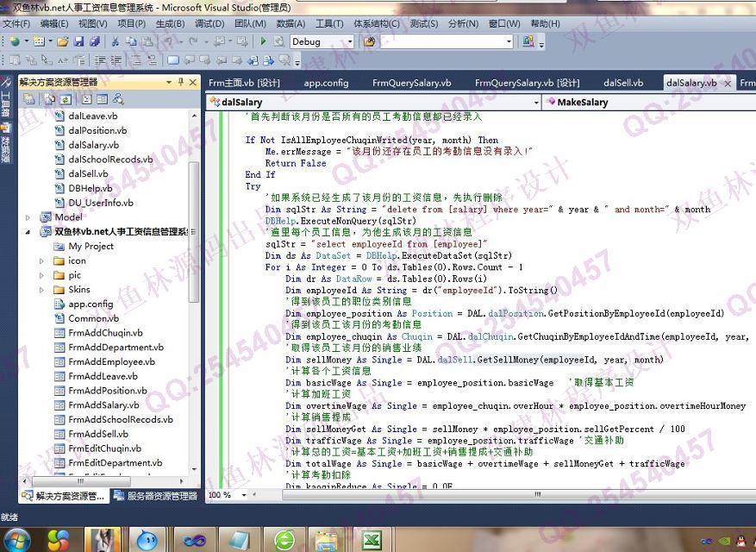Open the 工具(T) menu
The width and height of the screenshot is (756, 552).
coord(329,23)
